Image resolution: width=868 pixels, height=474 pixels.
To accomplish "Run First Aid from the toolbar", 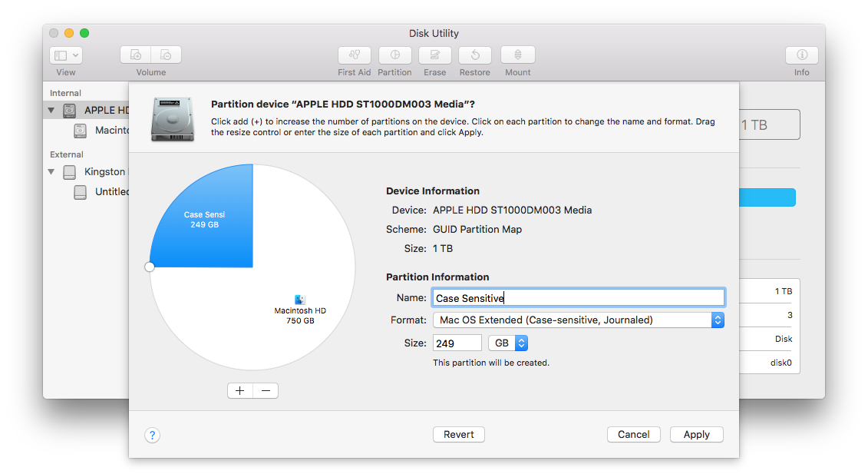I will (355, 55).
